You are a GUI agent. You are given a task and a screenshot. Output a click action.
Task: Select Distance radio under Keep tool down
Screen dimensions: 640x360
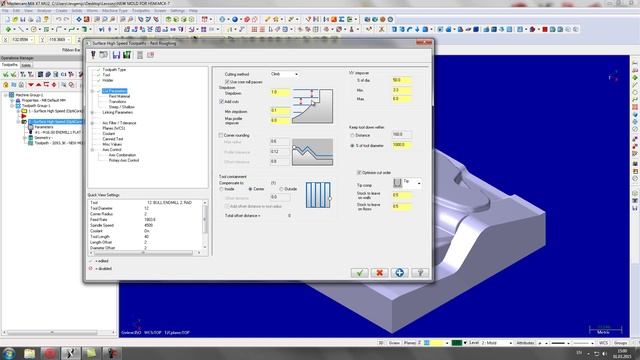pos(352,135)
